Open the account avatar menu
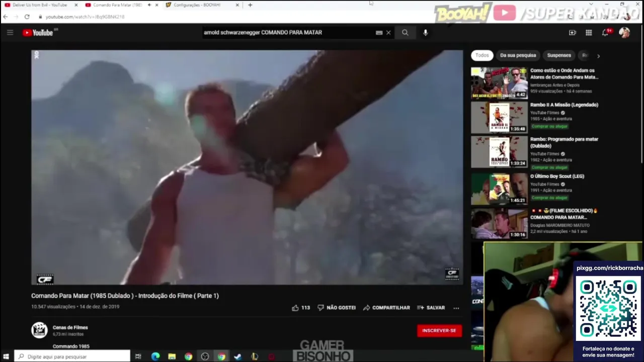 [624, 33]
